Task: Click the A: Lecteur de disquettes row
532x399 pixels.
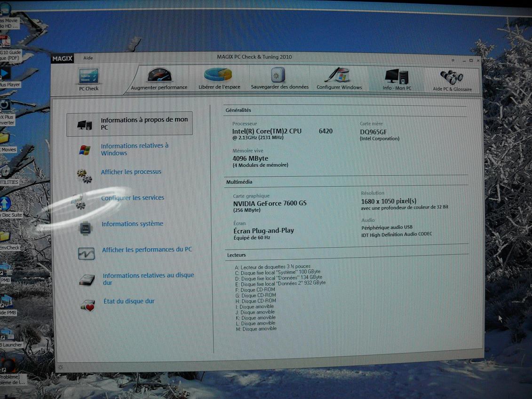Action: 272,267
